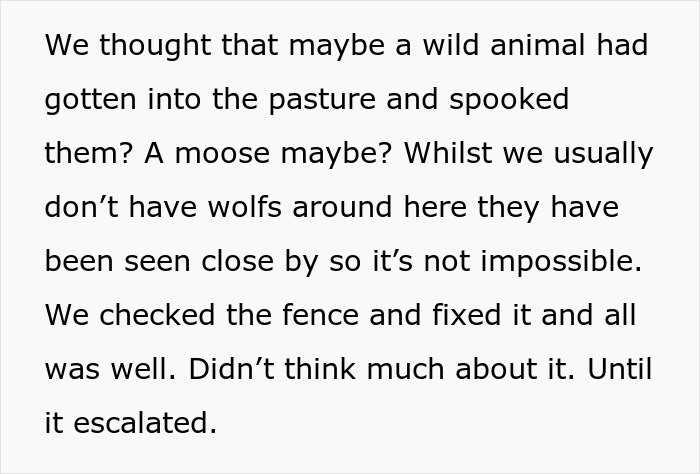Click on the word "usually"

click(x=601, y=154)
